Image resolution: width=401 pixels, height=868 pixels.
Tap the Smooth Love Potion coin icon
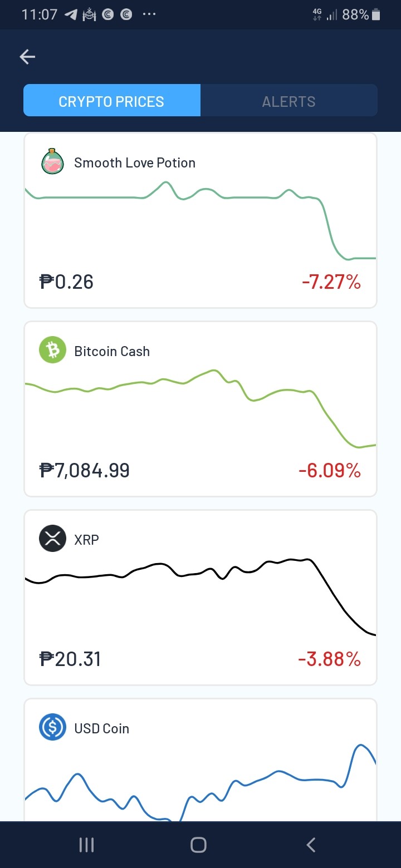click(x=53, y=162)
